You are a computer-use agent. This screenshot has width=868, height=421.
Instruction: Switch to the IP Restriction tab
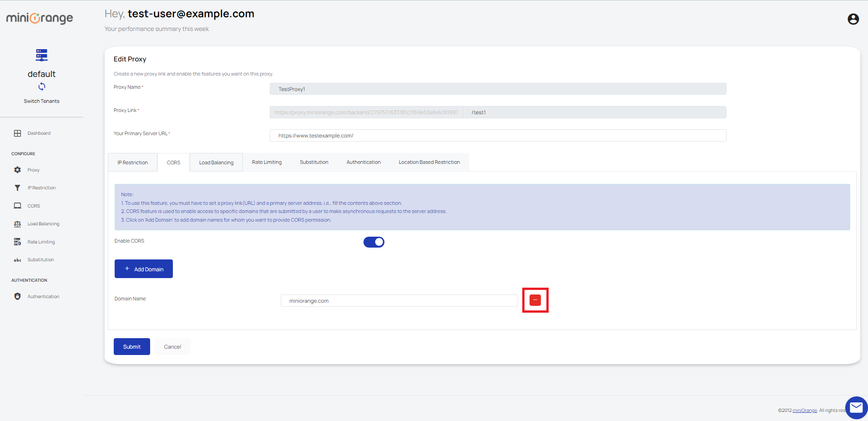(x=132, y=162)
